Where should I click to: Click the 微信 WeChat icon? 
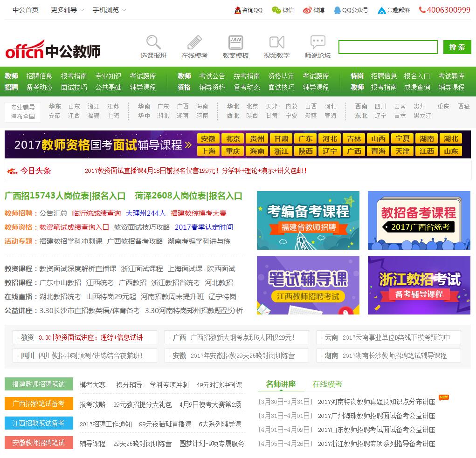(276, 10)
